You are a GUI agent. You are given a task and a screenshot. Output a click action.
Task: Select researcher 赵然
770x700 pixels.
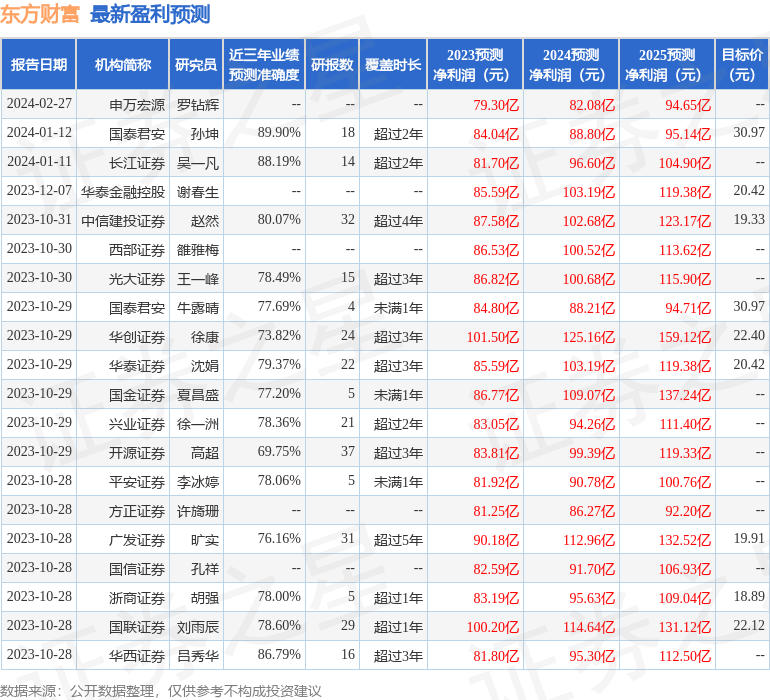point(205,221)
